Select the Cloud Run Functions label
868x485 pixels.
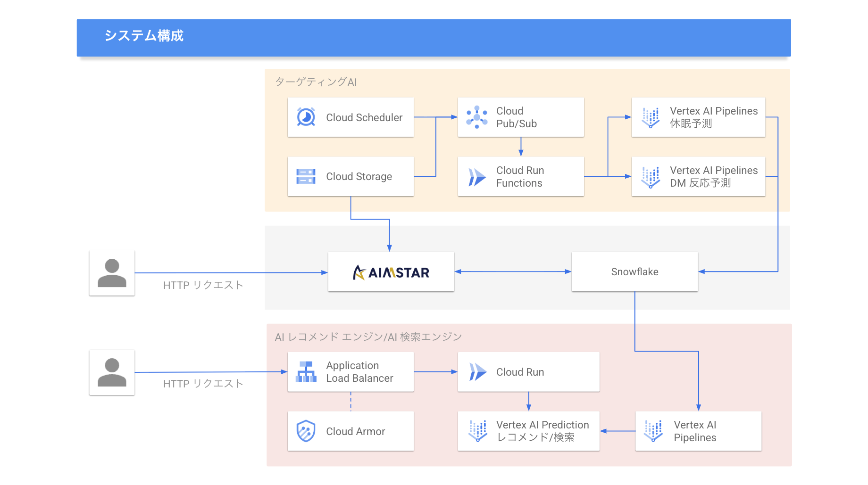[x=520, y=177]
